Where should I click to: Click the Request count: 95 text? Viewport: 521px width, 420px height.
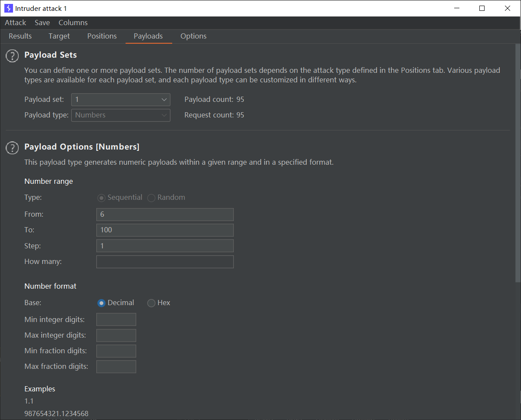[x=214, y=115]
